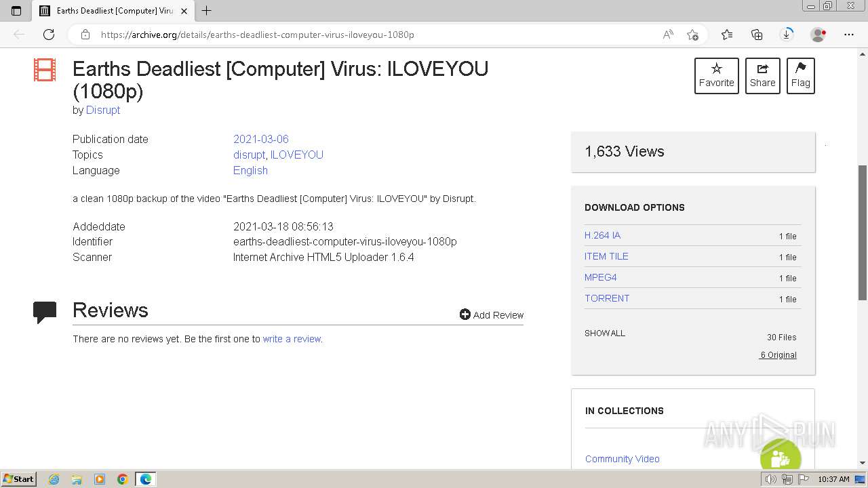Click the 1,633 Views text

coord(625,152)
